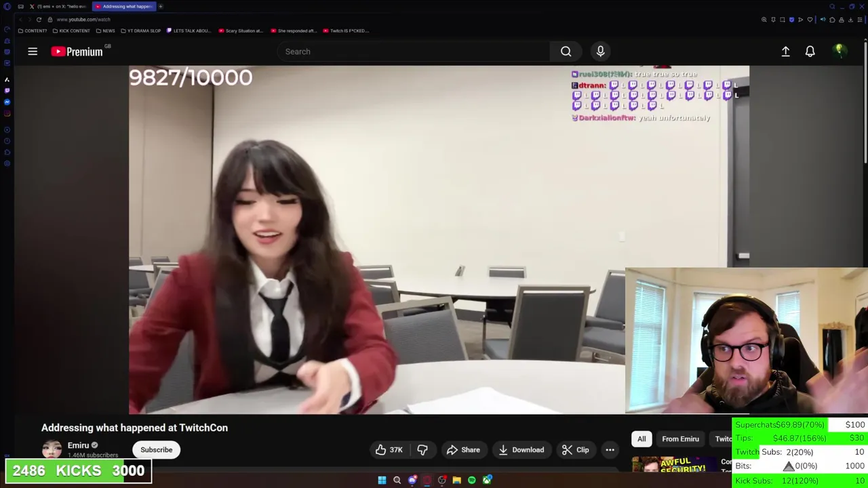
Task: Go back in browser history
Action: [20, 20]
